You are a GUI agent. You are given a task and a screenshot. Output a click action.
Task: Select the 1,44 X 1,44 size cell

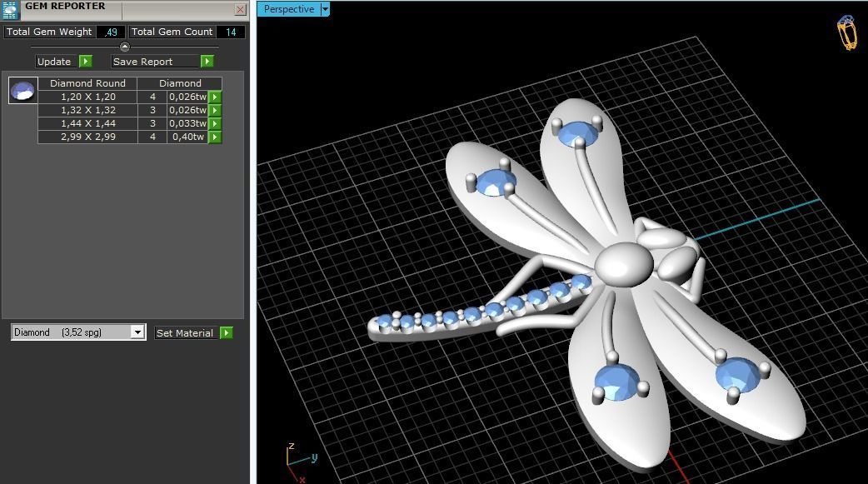point(88,123)
